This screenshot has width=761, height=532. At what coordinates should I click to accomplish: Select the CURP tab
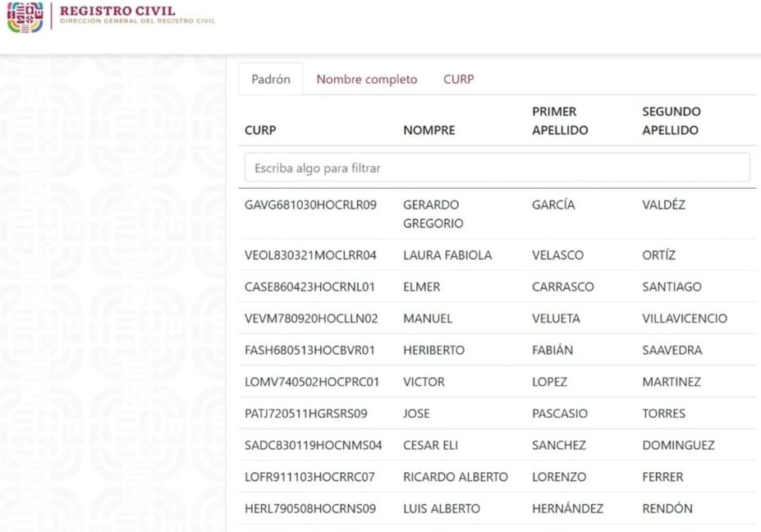point(458,80)
